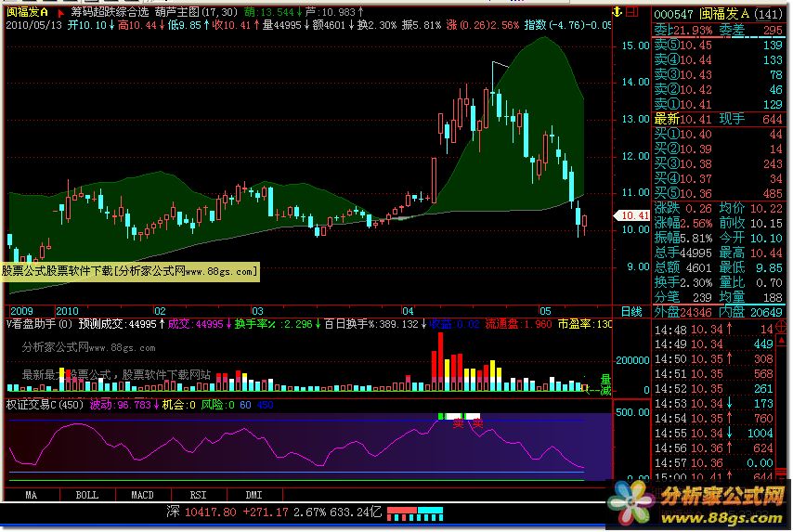
Task: Click the 14:48 tick trade row
Action: coord(713,330)
